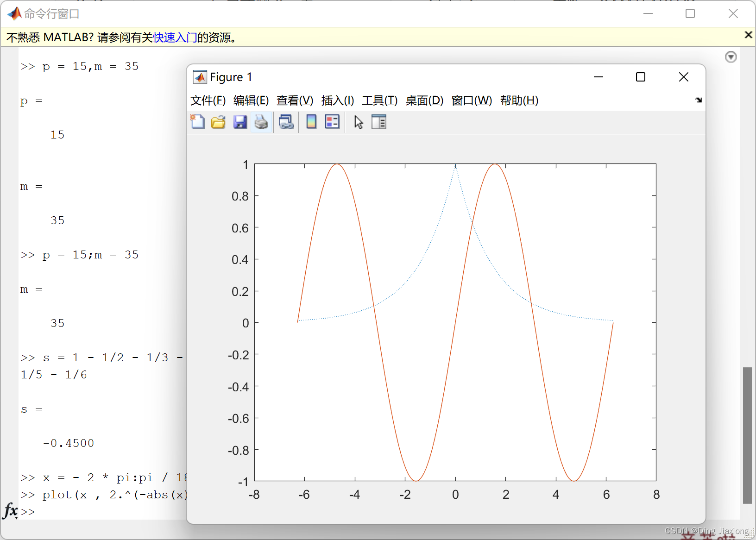Open a file with the folder icon

218,122
